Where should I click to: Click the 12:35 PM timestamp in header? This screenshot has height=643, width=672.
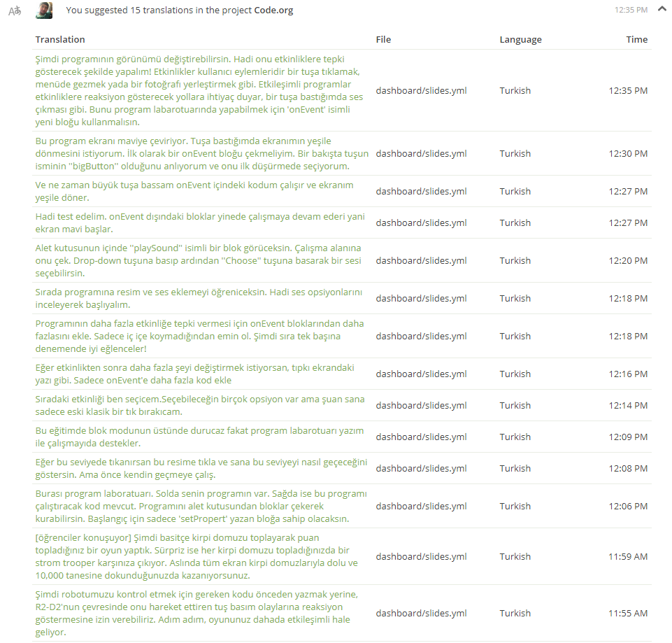click(631, 10)
